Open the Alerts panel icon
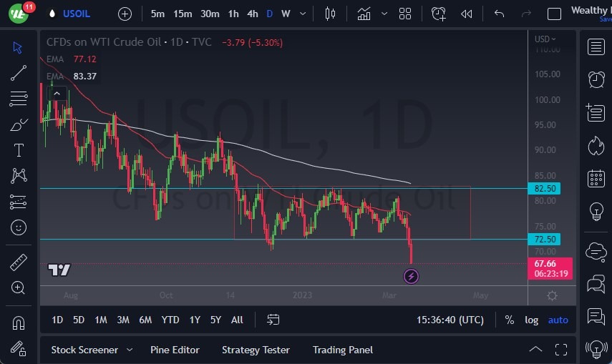Image resolution: width=612 pixels, height=364 pixels. tap(596, 79)
